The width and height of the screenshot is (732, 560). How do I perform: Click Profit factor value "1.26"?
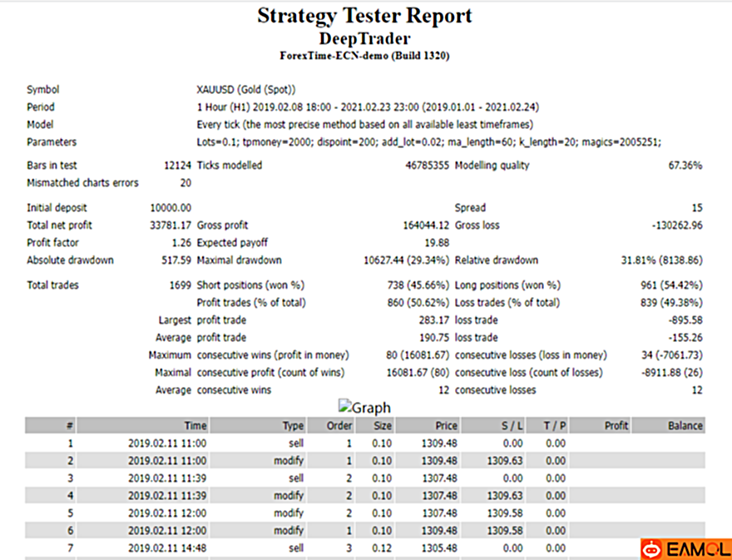[181, 243]
